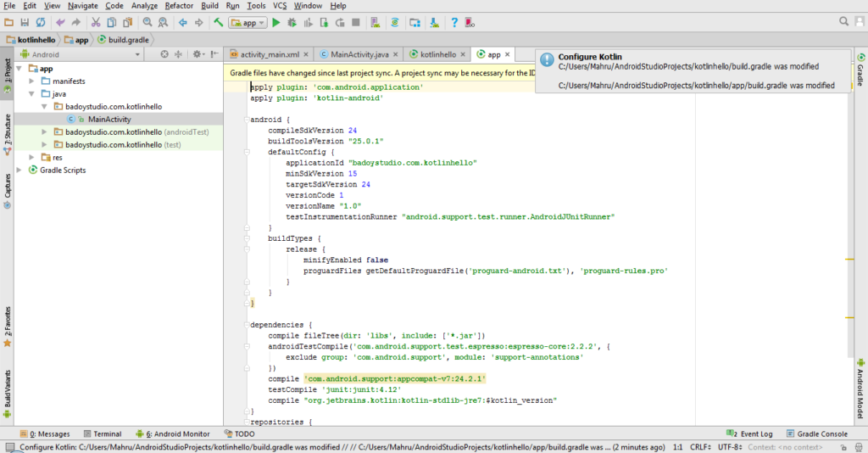Close the activity_main.xml tab
Viewport: 868px width, 453px height.
[307, 54]
